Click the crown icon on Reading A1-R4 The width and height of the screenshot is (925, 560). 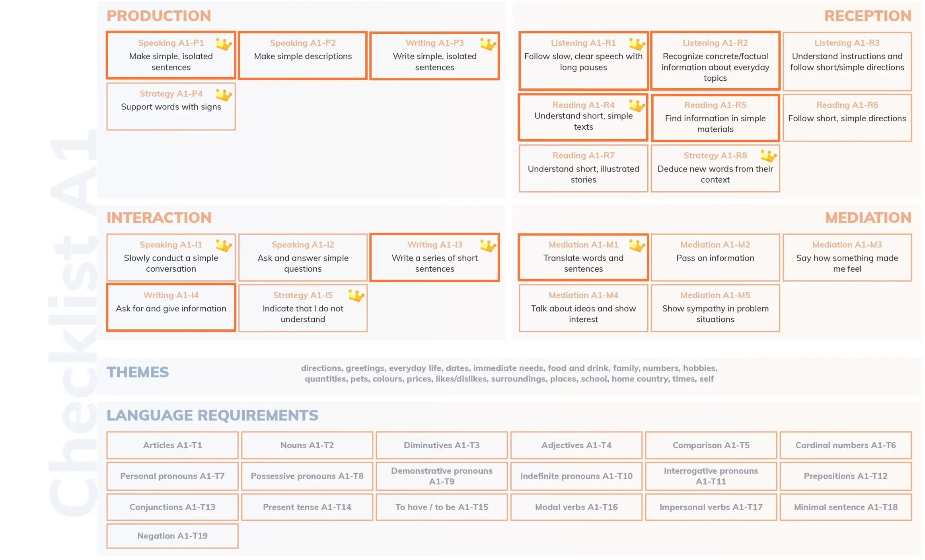tap(637, 106)
